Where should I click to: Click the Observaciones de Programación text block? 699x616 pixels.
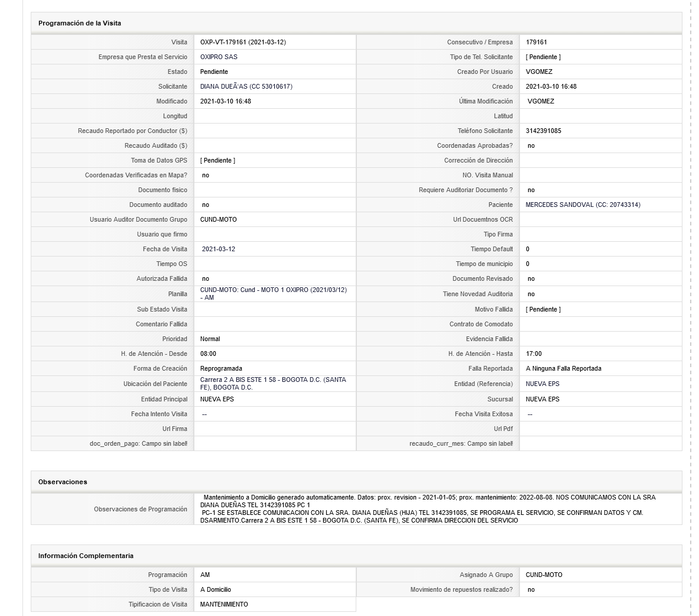[x=428, y=508]
